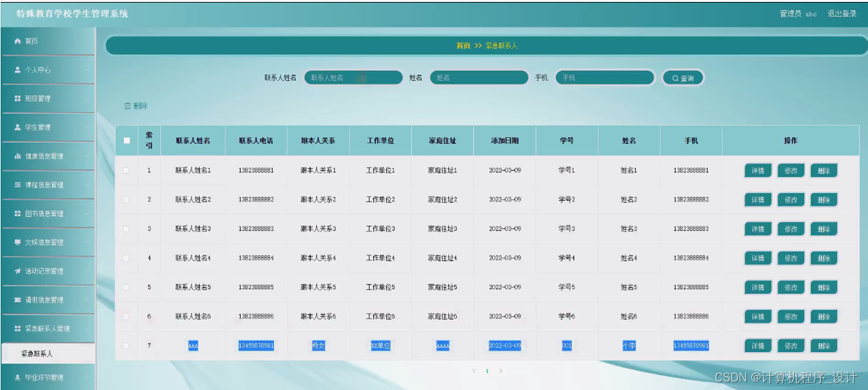868x390 pixels.
Task: Click the list icon next to 课程信息管理
Action: 18,185
